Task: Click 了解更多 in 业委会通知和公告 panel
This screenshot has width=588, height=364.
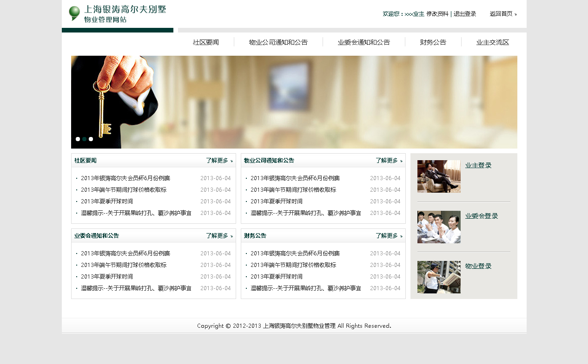Action: (219, 236)
